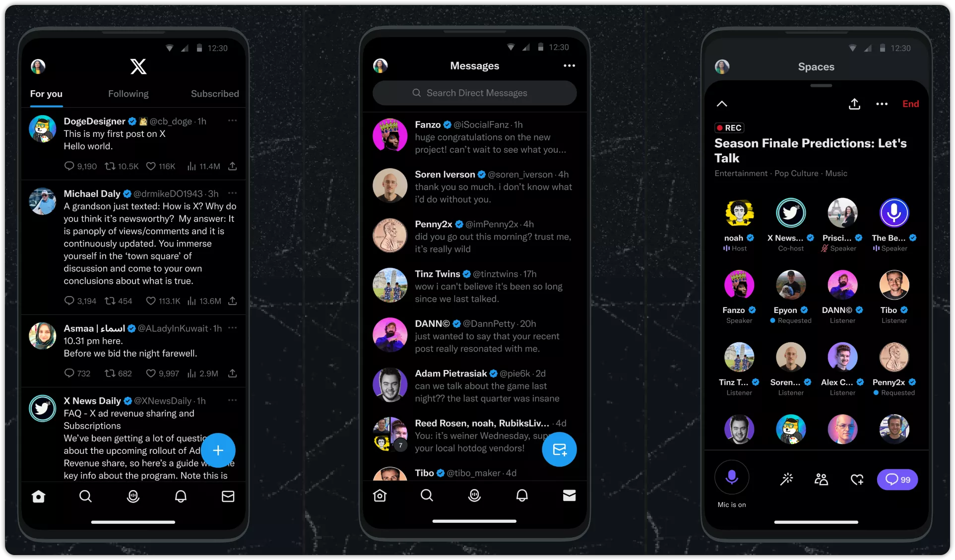This screenshot has height=560, width=955.
Task: Tap the heart/like icon in Spaces toolbar
Action: (x=858, y=479)
